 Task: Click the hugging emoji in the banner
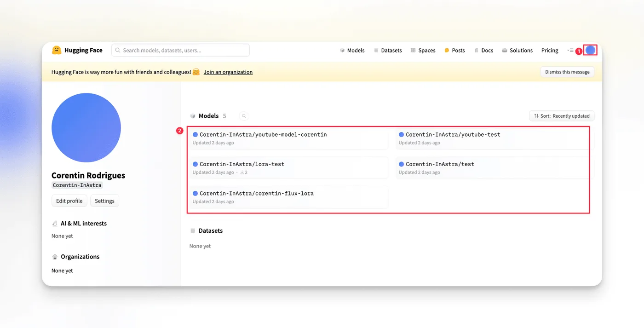click(196, 72)
